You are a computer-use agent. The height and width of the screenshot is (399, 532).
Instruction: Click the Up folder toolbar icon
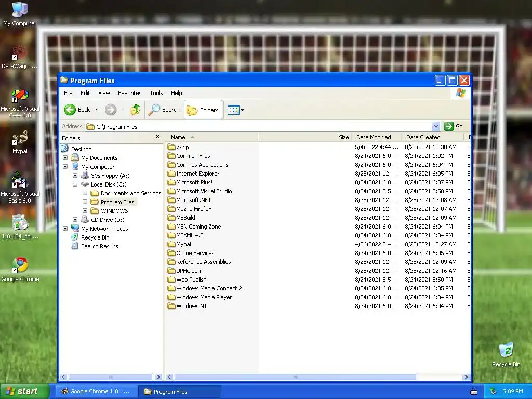pyautogui.click(x=136, y=110)
